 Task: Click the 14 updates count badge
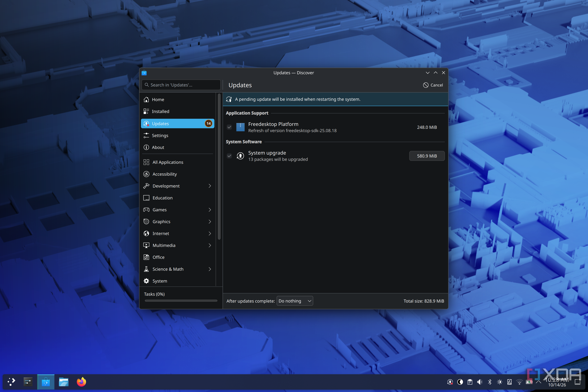(x=208, y=123)
